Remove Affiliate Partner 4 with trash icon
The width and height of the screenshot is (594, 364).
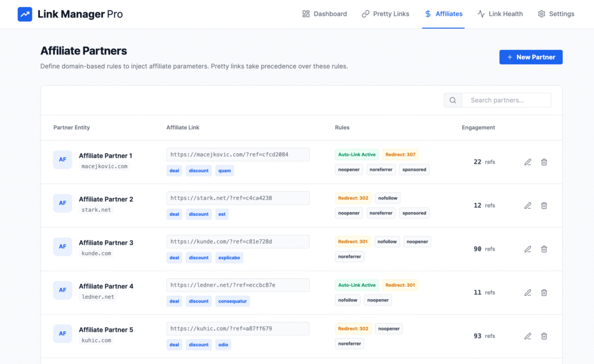coord(544,293)
